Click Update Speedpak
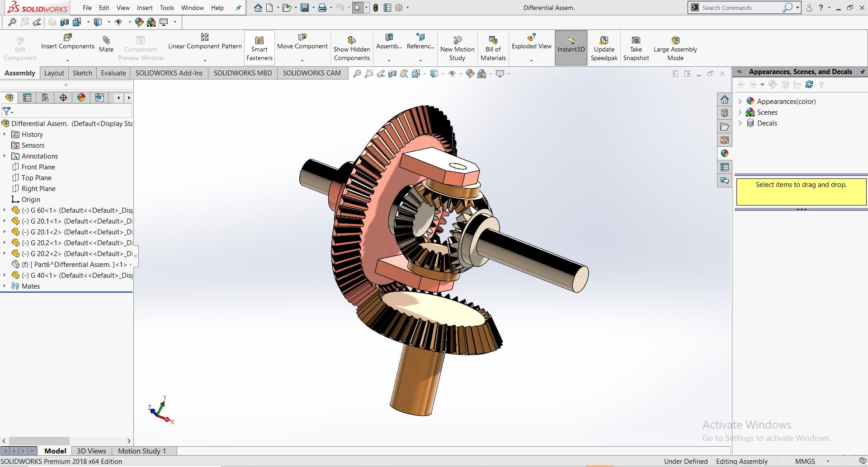Viewport: 868px width, 467px height. [604, 48]
